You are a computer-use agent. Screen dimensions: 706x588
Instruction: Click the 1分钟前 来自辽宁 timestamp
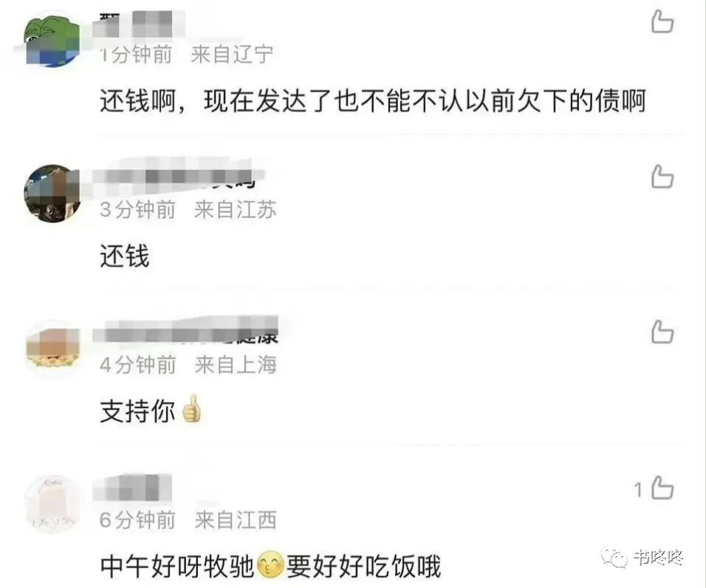tap(186, 55)
